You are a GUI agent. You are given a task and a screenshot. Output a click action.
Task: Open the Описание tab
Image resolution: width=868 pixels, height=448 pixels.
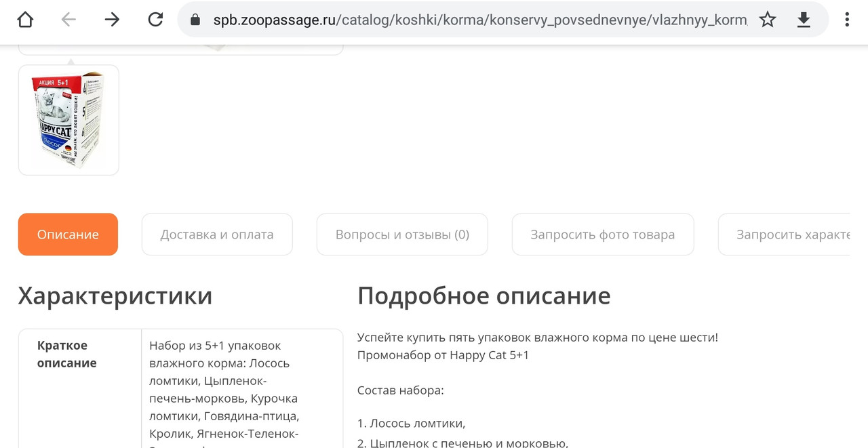[68, 235]
